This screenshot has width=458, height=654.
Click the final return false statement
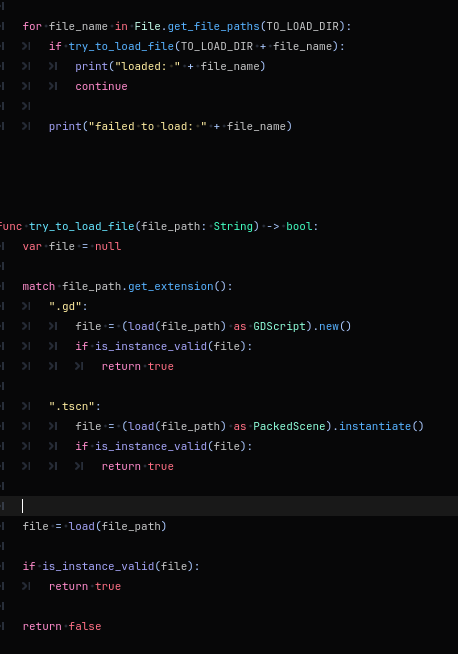62,626
